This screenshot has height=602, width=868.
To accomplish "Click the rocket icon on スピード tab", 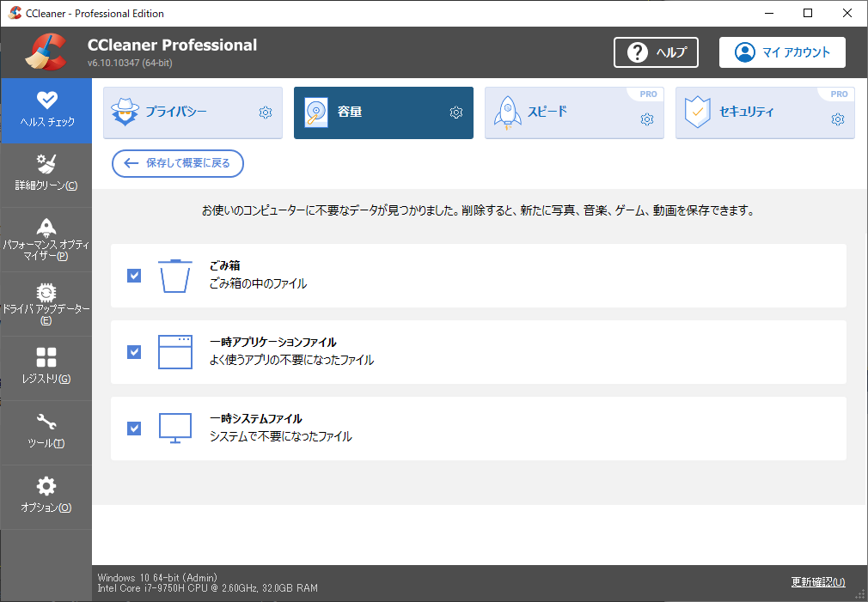I will click(x=507, y=112).
